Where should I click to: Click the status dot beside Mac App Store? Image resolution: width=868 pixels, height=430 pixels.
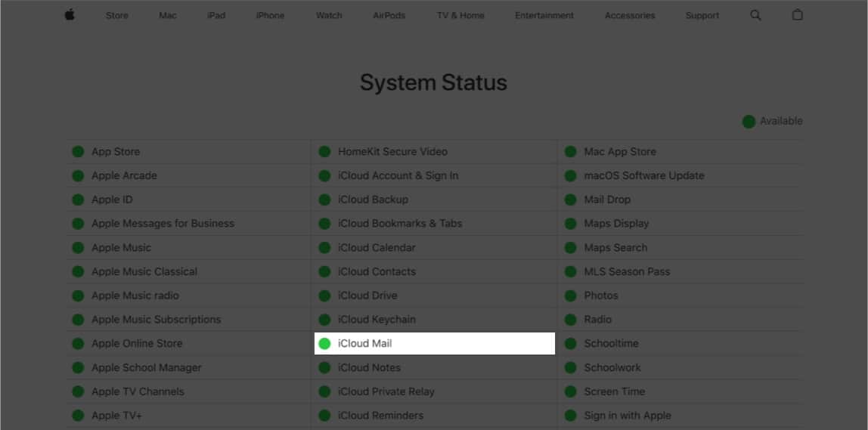(x=570, y=152)
